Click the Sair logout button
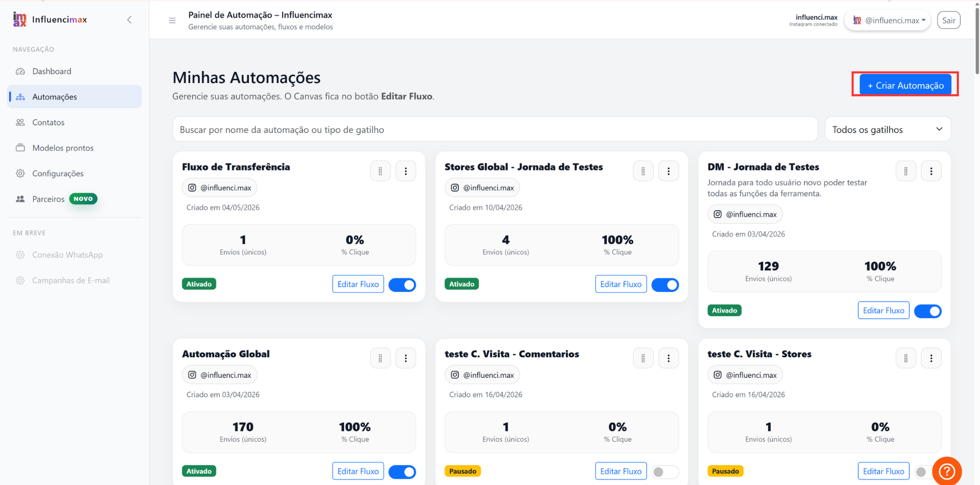Viewport: 980px width, 485px height. click(949, 20)
